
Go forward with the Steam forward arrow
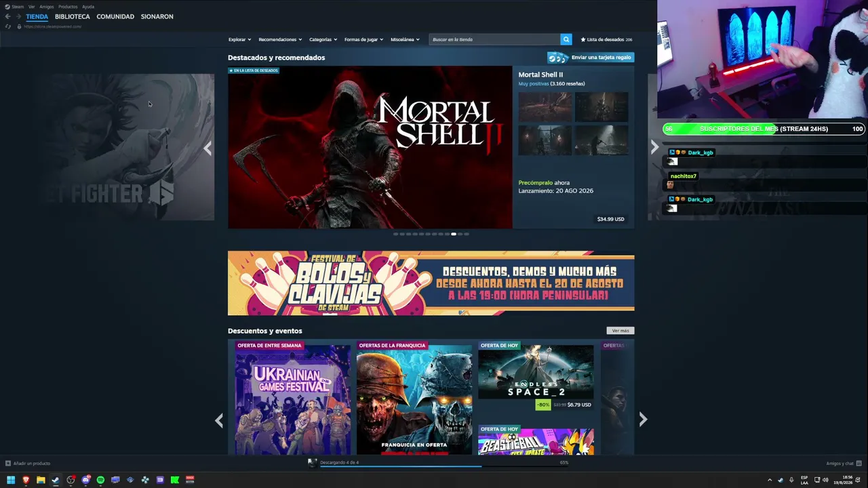(x=18, y=16)
